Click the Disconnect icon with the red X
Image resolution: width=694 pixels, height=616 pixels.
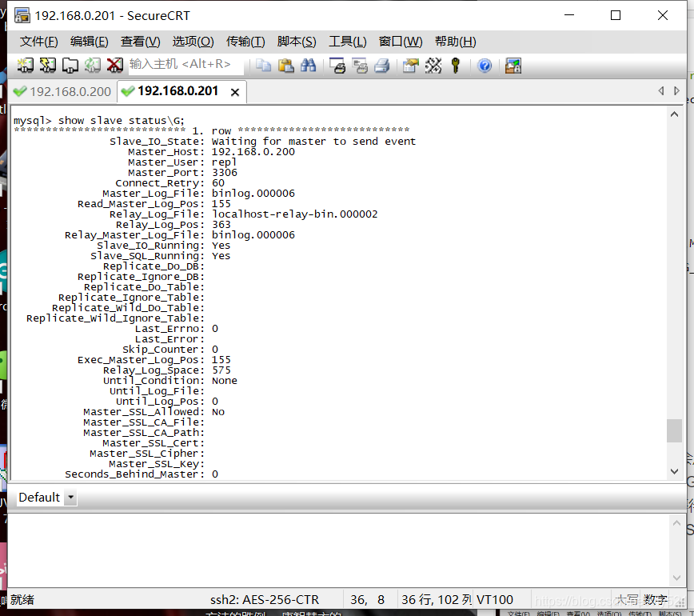pos(115,65)
